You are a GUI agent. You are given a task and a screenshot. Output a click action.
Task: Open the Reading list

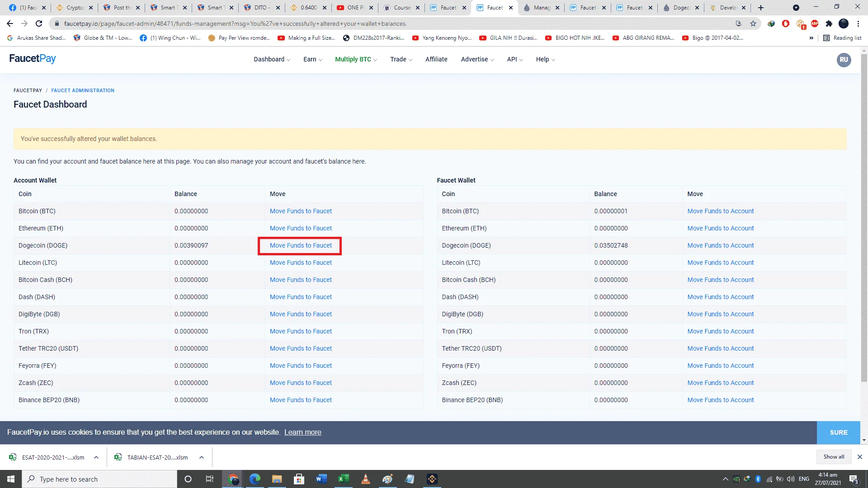[x=843, y=38]
